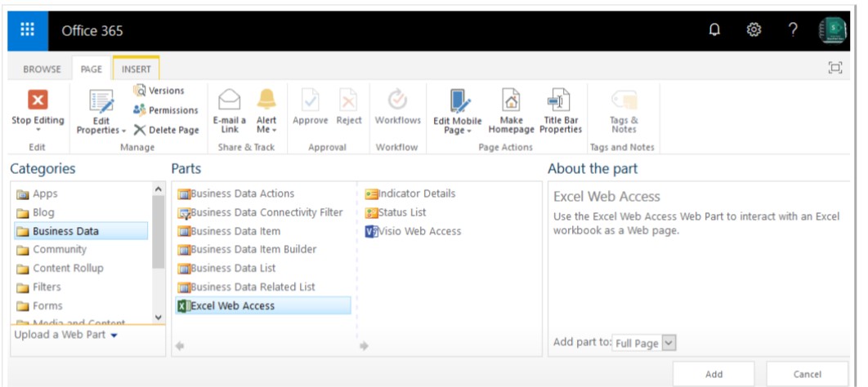Click the Reject icon
Image resolution: width=868 pixels, height=387 pixels.
349,100
